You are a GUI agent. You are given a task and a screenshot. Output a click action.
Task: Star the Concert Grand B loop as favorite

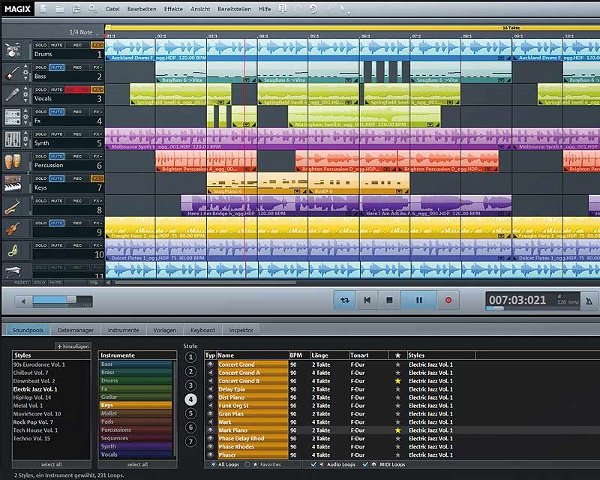tap(398, 381)
